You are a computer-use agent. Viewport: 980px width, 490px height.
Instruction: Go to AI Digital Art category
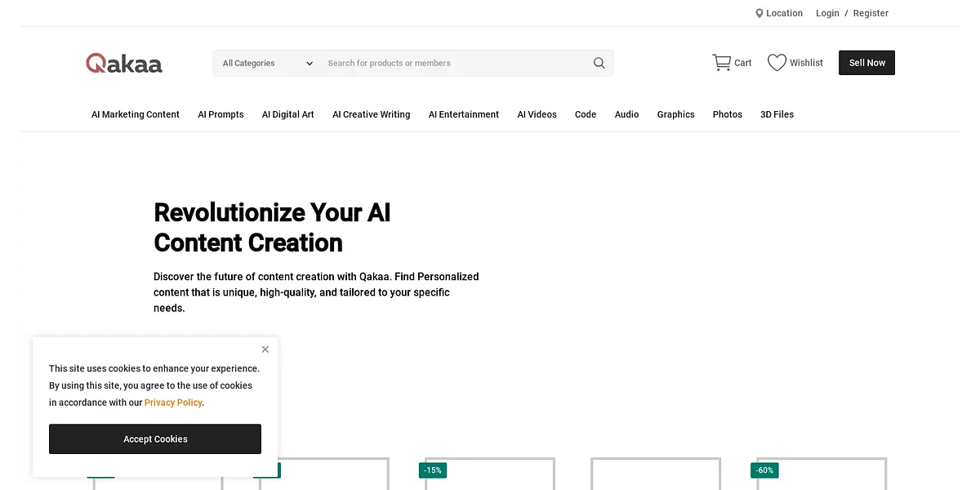click(x=288, y=114)
